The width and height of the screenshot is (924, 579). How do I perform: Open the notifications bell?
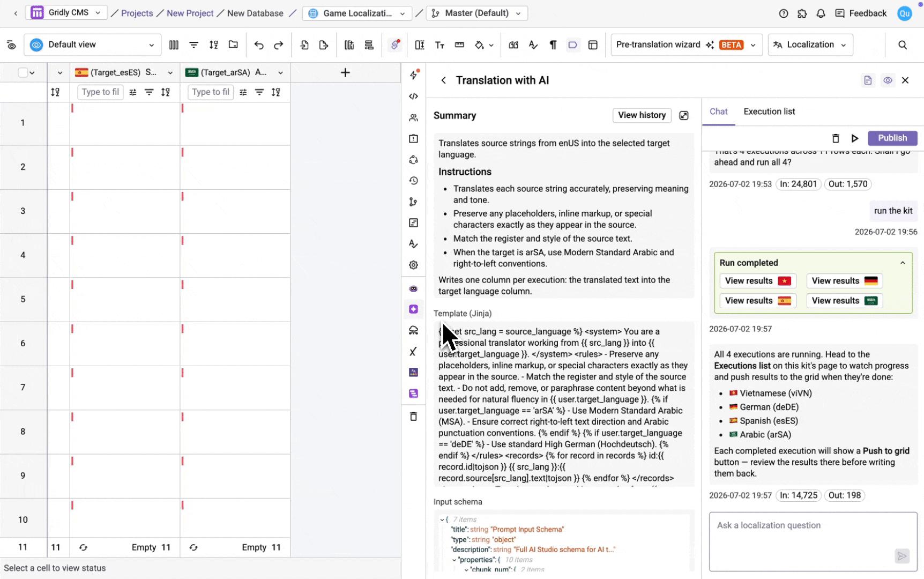(821, 13)
